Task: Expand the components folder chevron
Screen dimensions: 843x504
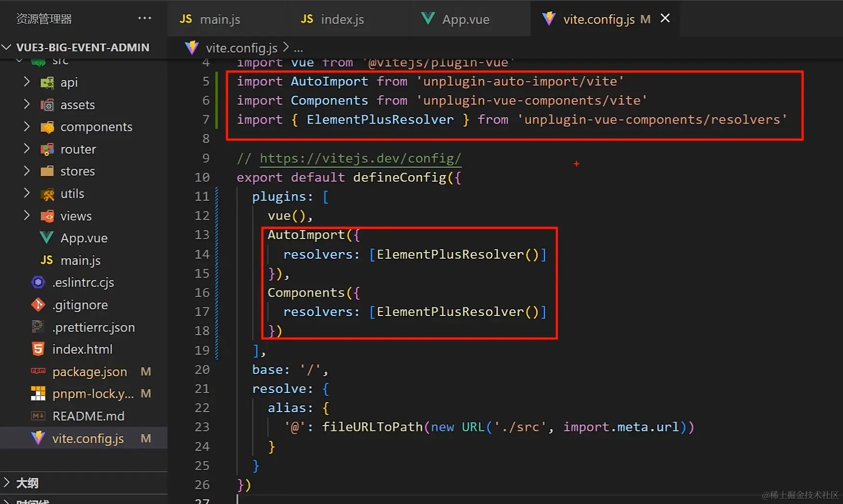Action: point(26,126)
